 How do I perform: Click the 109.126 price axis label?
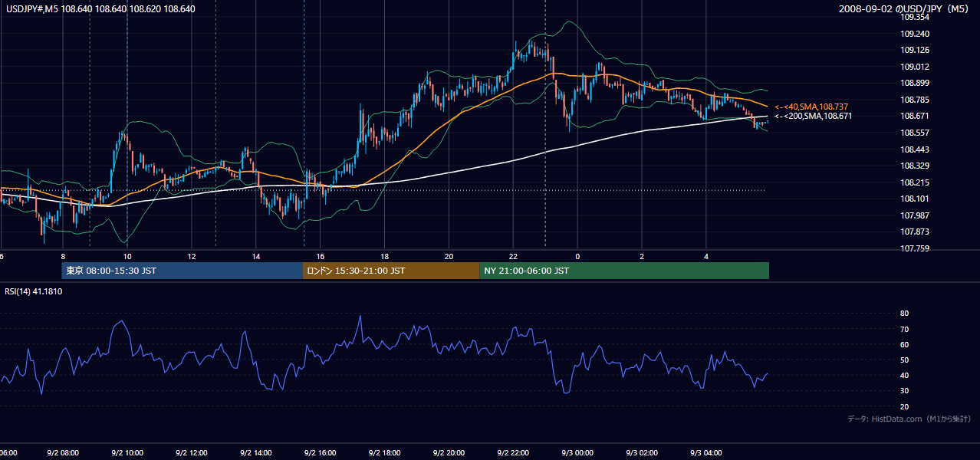(914, 51)
